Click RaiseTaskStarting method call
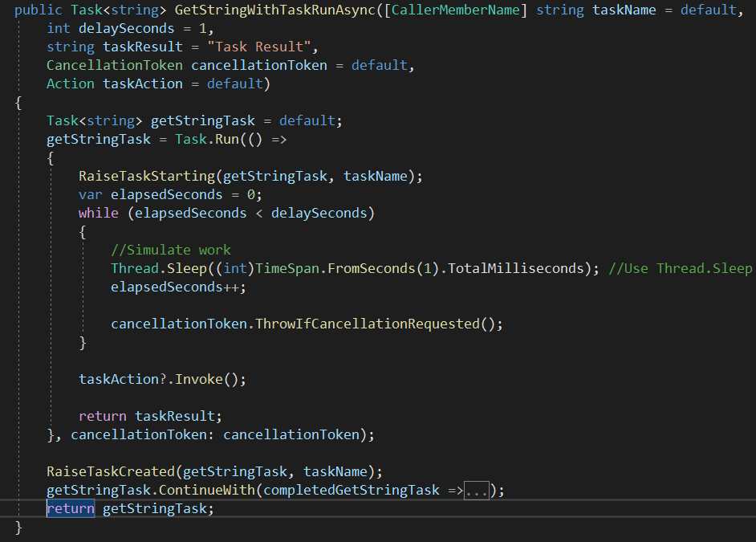 click(147, 176)
